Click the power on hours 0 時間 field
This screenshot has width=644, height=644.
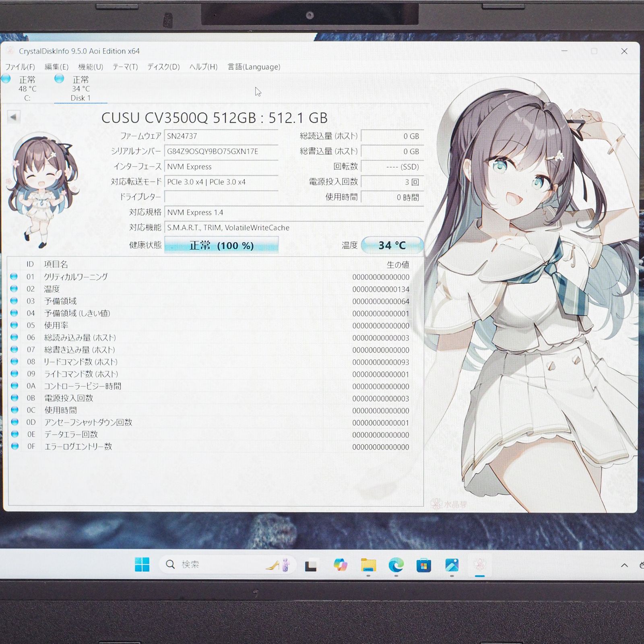point(392,197)
